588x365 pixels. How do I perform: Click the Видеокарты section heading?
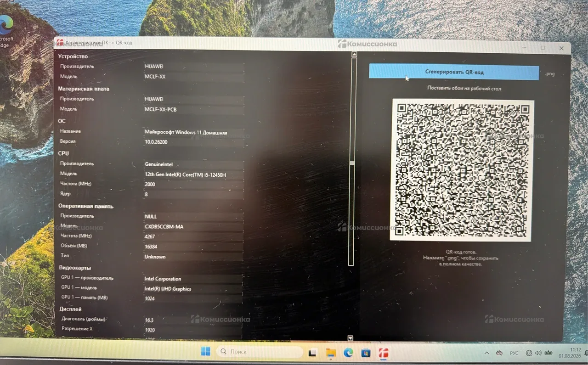point(75,268)
